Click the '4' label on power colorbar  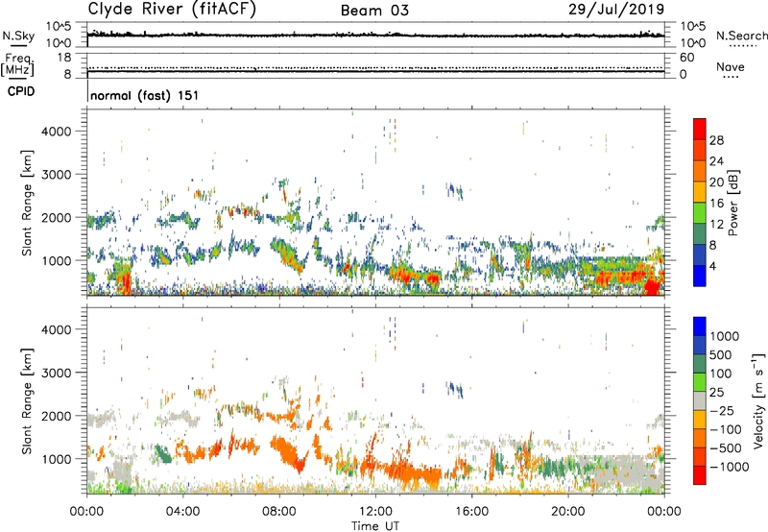pyautogui.click(x=712, y=267)
